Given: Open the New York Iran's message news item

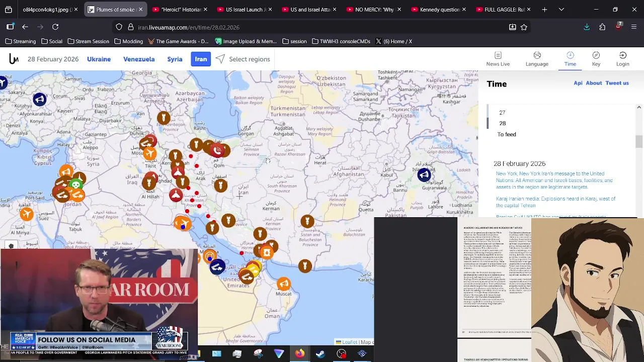Looking at the screenshot, I should pos(554,180).
